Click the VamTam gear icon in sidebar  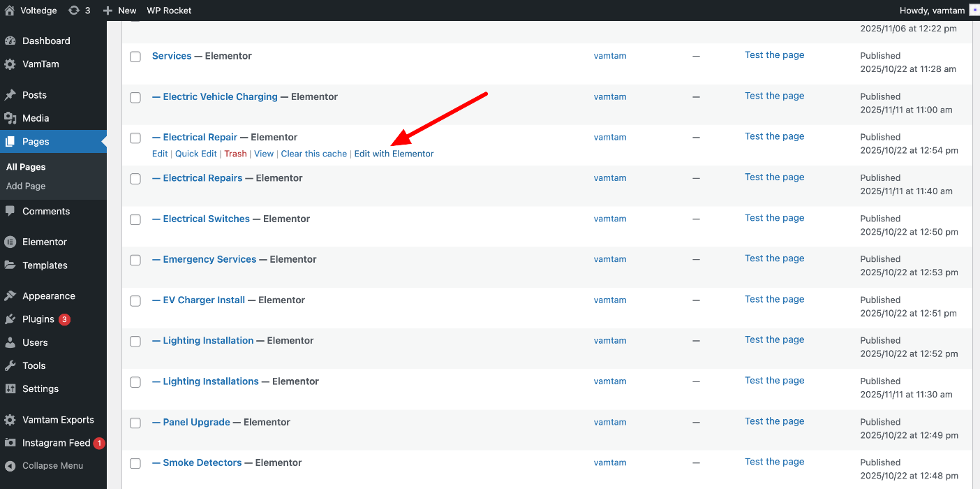[10, 64]
